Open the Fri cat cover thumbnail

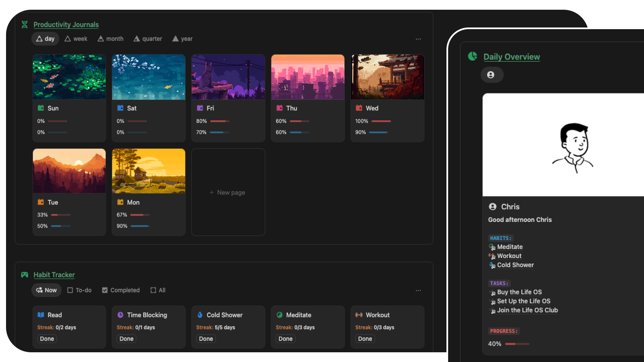(x=228, y=77)
